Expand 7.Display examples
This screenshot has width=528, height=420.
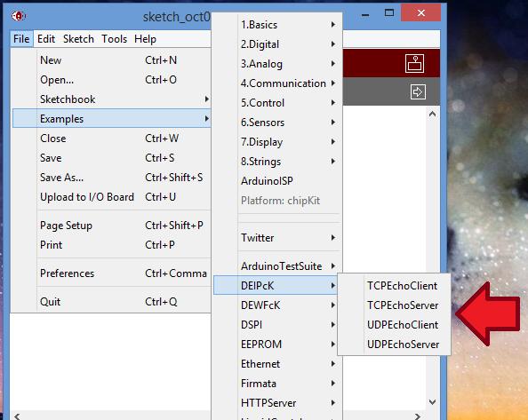pos(276,141)
